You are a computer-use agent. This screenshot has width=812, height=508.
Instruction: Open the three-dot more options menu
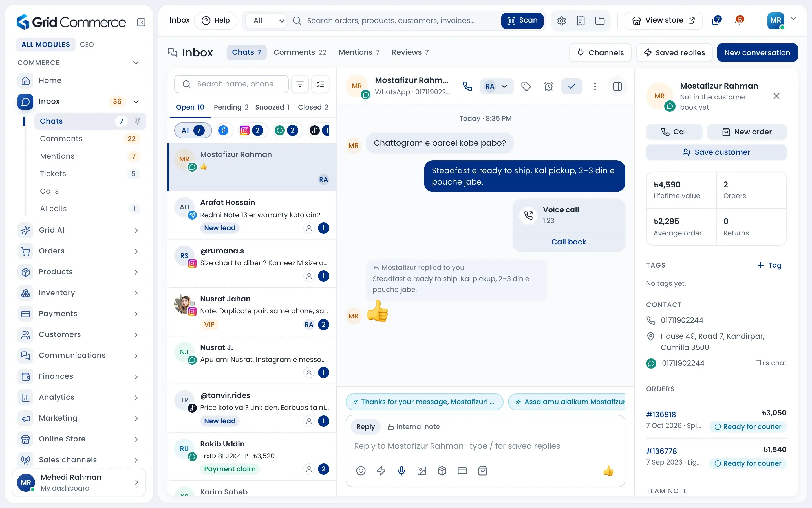click(595, 86)
